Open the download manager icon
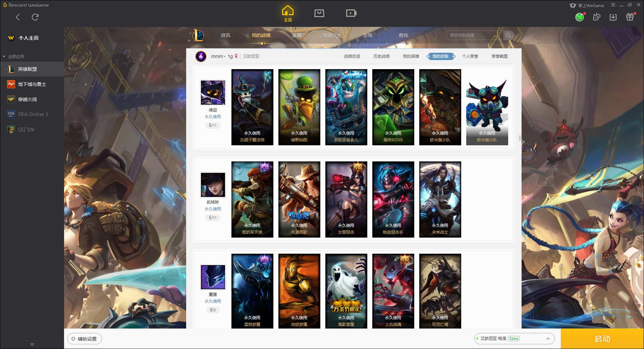 click(613, 17)
